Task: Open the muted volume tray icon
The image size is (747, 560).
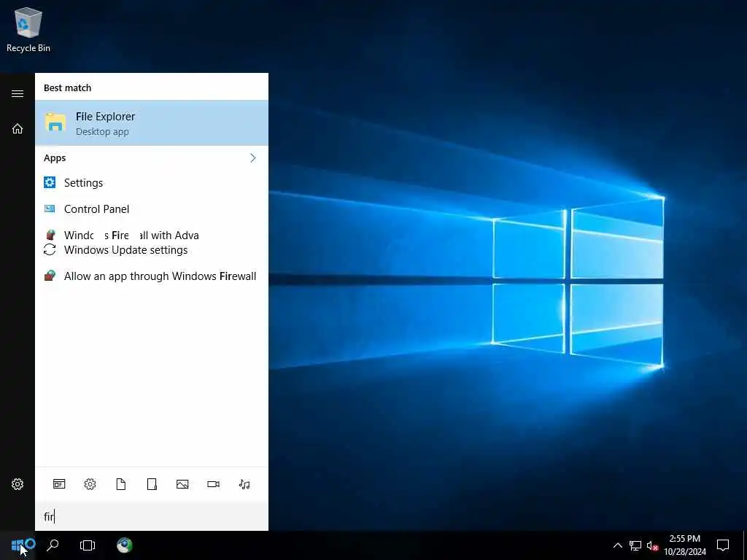Action: click(x=652, y=545)
